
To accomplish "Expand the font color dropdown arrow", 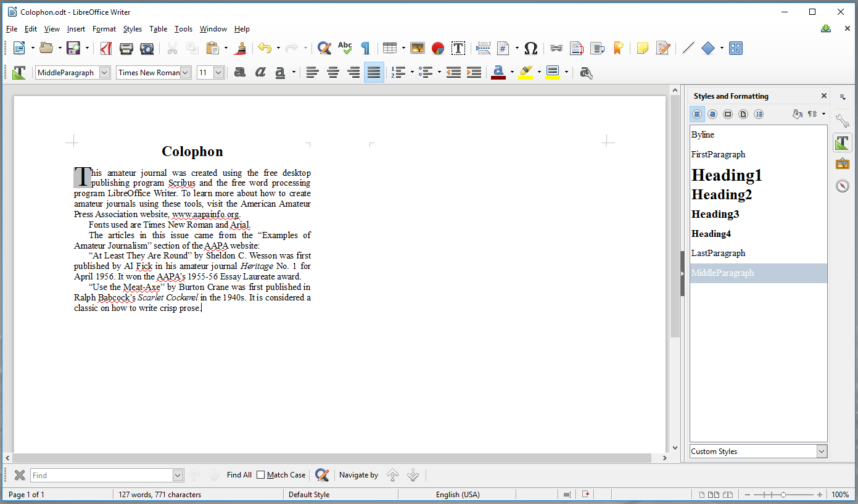I will point(512,73).
